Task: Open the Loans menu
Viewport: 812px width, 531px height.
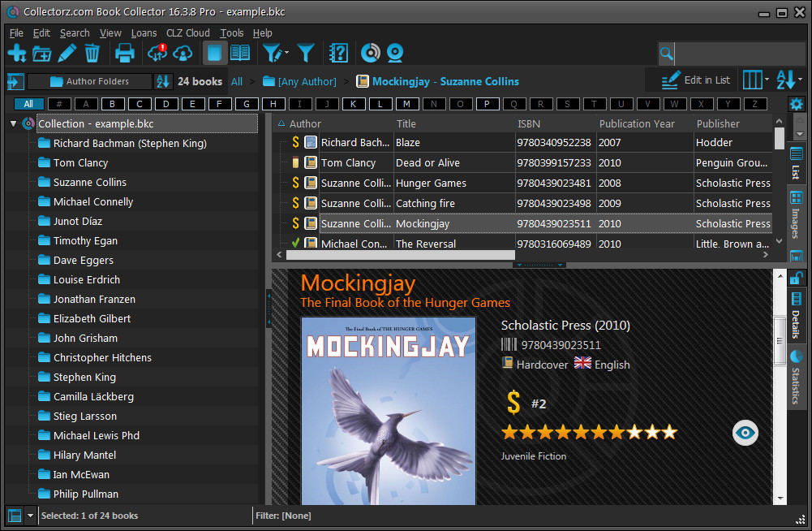Action: pos(144,33)
